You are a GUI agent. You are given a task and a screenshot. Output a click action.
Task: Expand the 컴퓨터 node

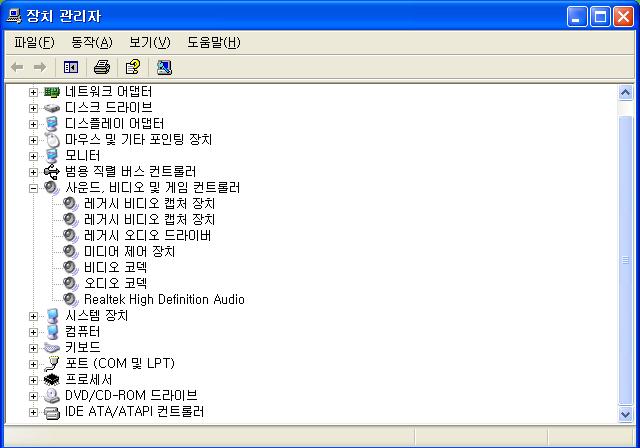pyautogui.click(x=33, y=332)
